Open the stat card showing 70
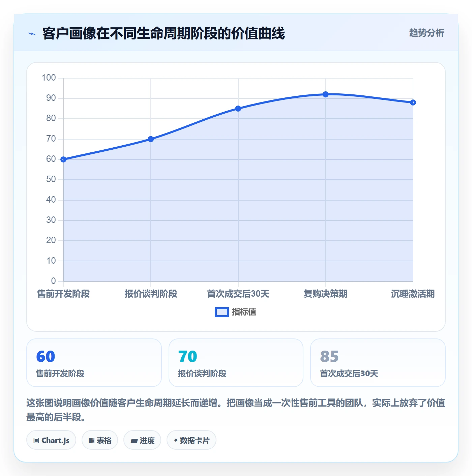 click(x=236, y=363)
